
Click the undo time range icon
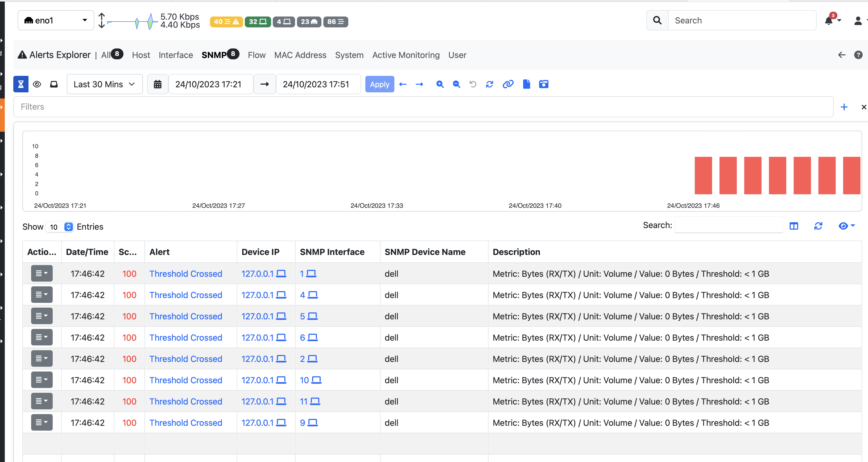point(473,84)
